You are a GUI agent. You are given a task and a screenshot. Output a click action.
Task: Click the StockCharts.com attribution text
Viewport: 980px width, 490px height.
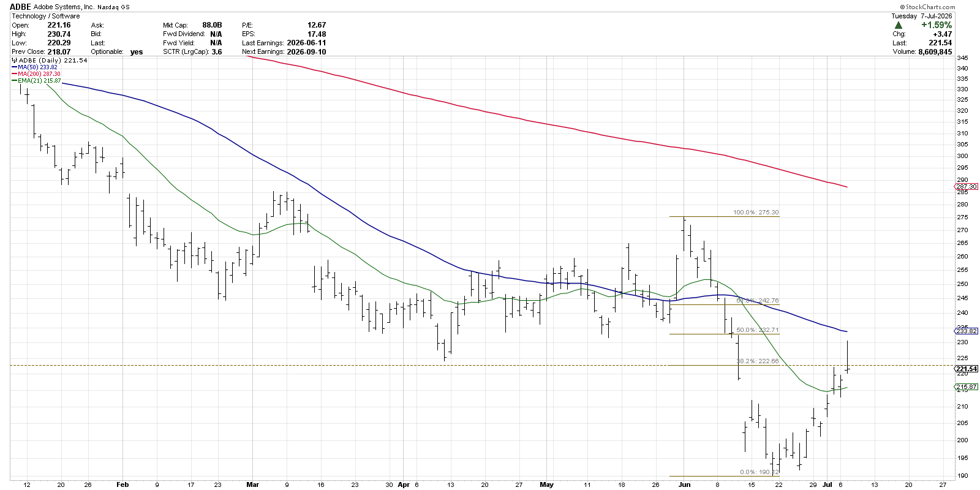point(927,7)
